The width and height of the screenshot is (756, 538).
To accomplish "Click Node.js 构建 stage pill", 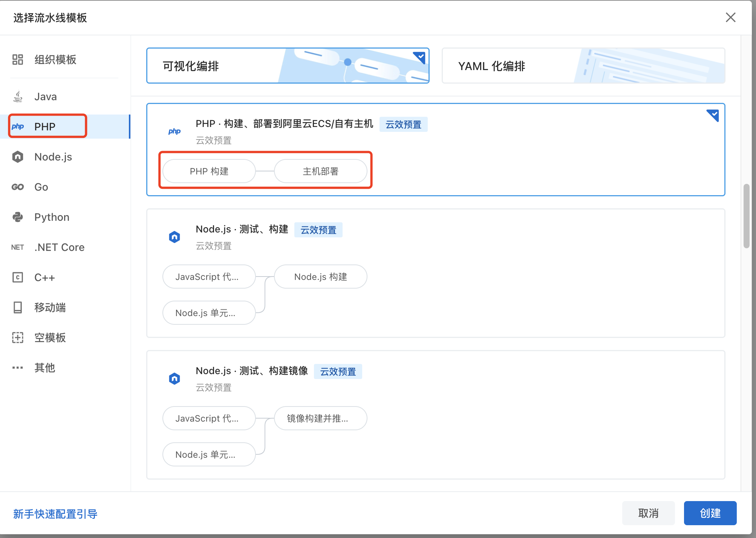I will 321,277.
